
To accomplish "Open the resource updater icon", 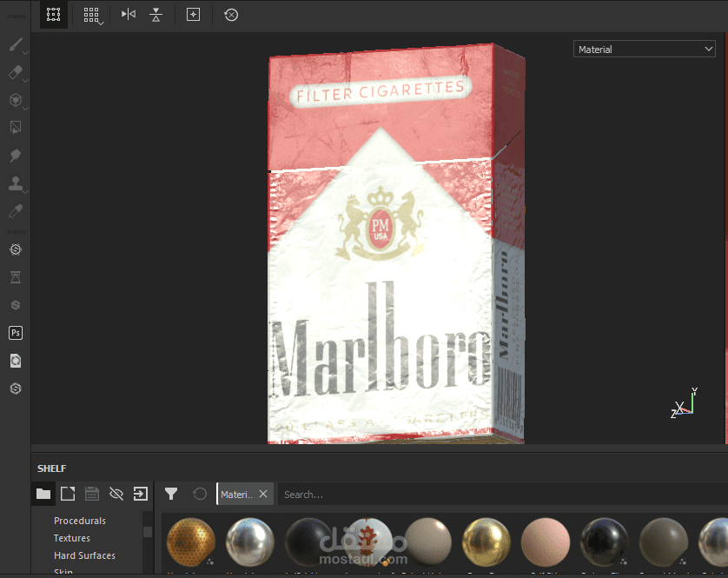I will pyautogui.click(x=16, y=361).
